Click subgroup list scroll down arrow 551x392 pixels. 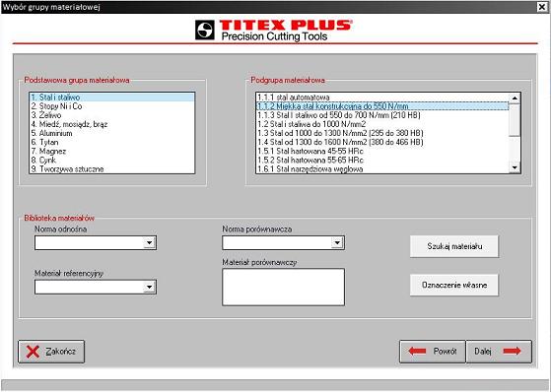click(515, 167)
